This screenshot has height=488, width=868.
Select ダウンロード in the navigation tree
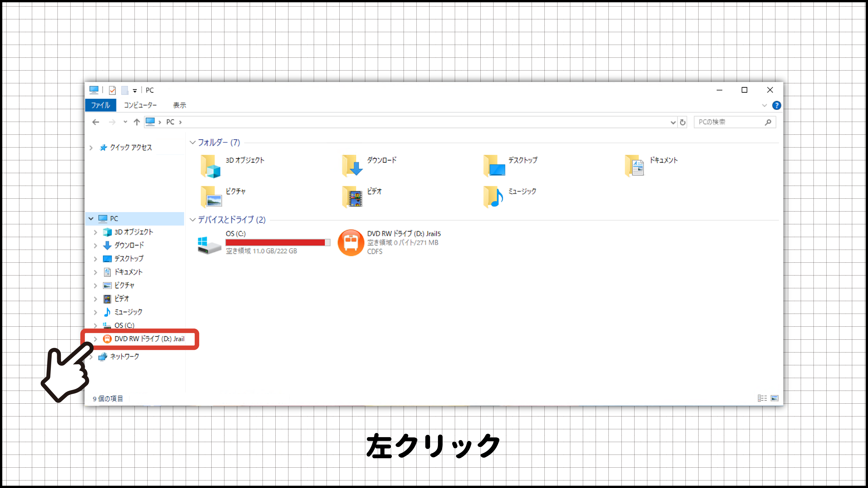(129, 245)
